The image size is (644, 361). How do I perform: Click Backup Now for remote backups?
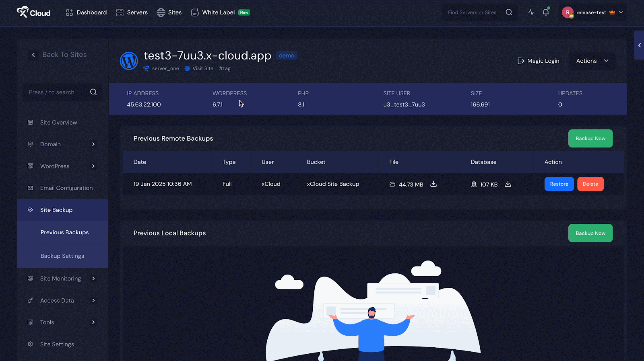click(x=590, y=138)
